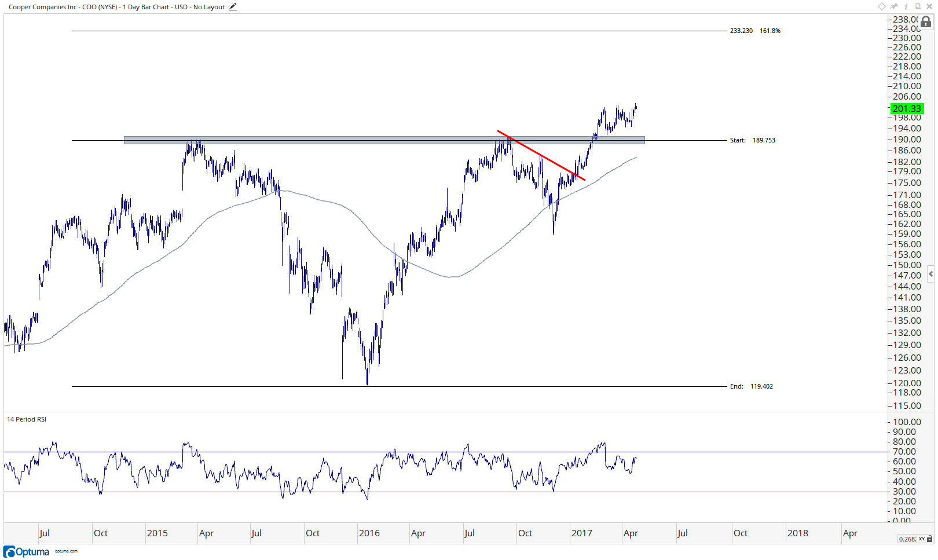Expand the side panel arrow on right edge

click(x=930, y=274)
